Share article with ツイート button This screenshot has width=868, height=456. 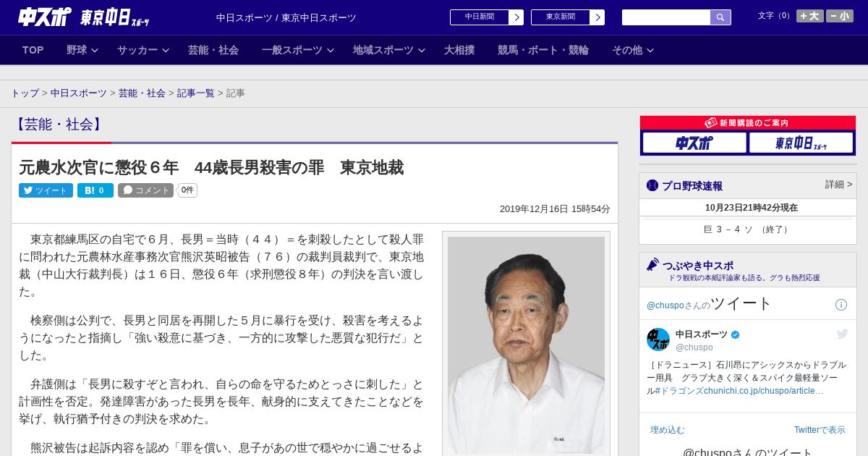pos(46,190)
